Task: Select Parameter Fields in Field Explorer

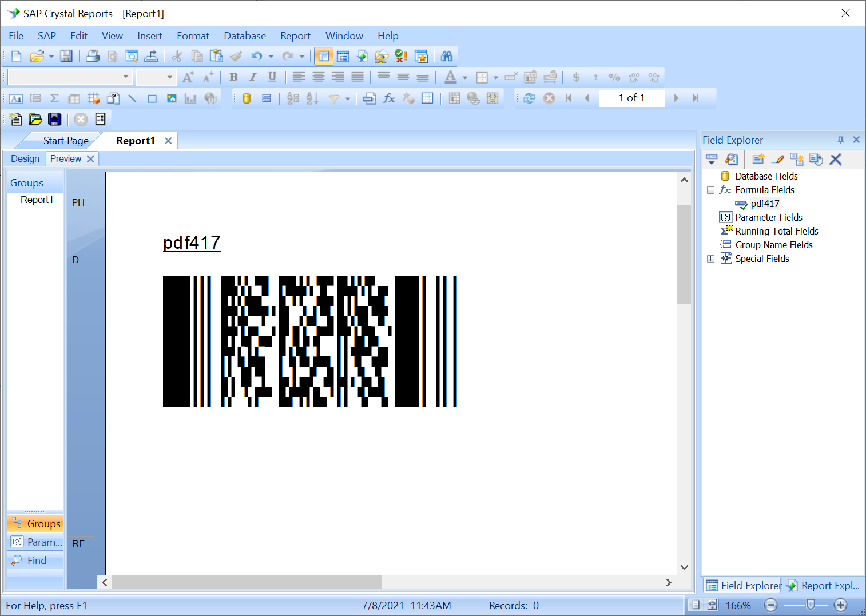Action: pyautogui.click(x=769, y=217)
